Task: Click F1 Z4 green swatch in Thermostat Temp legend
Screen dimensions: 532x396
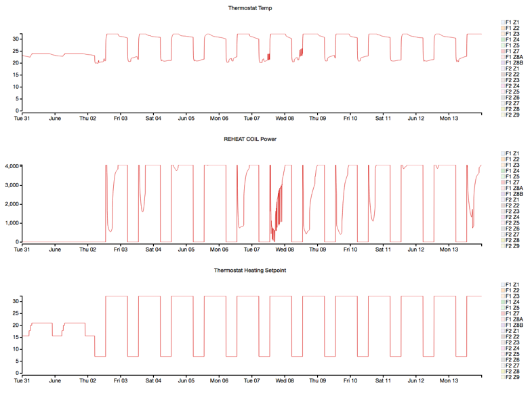Action: tap(504, 39)
